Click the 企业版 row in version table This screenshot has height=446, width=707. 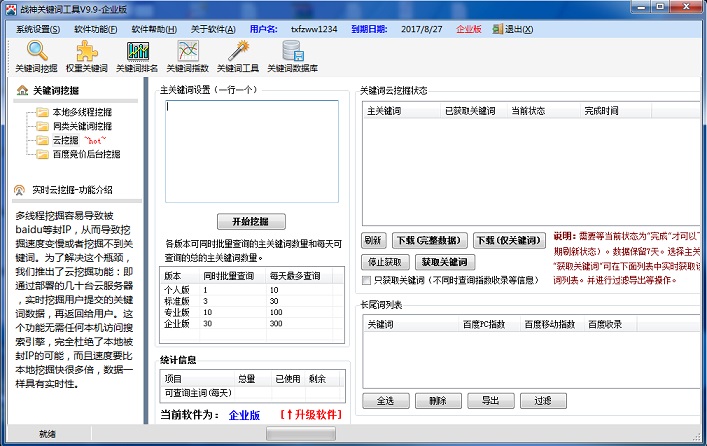[x=252, y=324]
